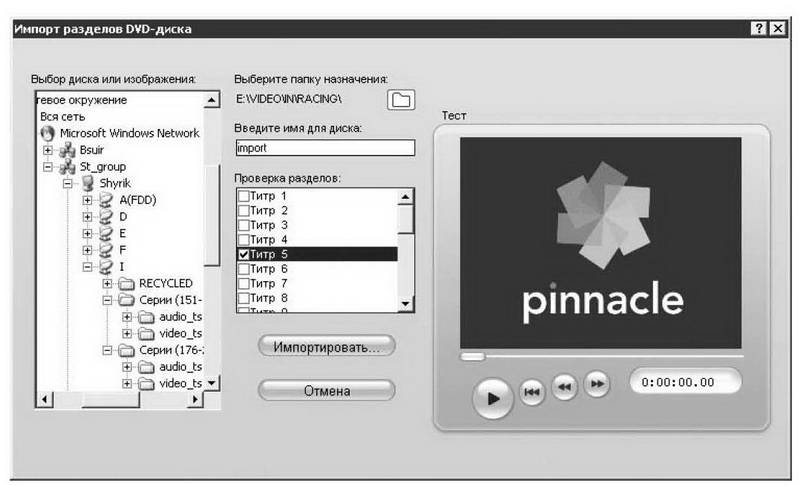
Task: Play the preview video
Action: [492, 398]
